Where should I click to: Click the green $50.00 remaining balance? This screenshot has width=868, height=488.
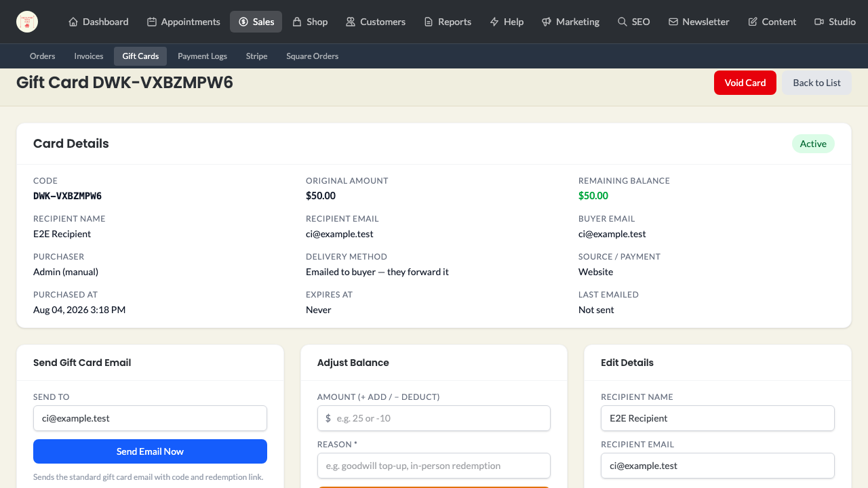593,196
